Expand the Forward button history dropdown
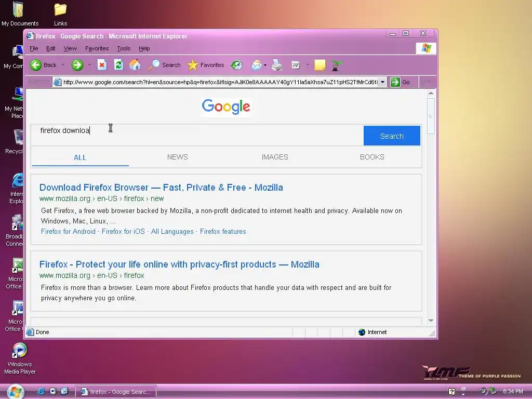The height and width of the screenshot is (399, 532). click(x=89, y=65)
